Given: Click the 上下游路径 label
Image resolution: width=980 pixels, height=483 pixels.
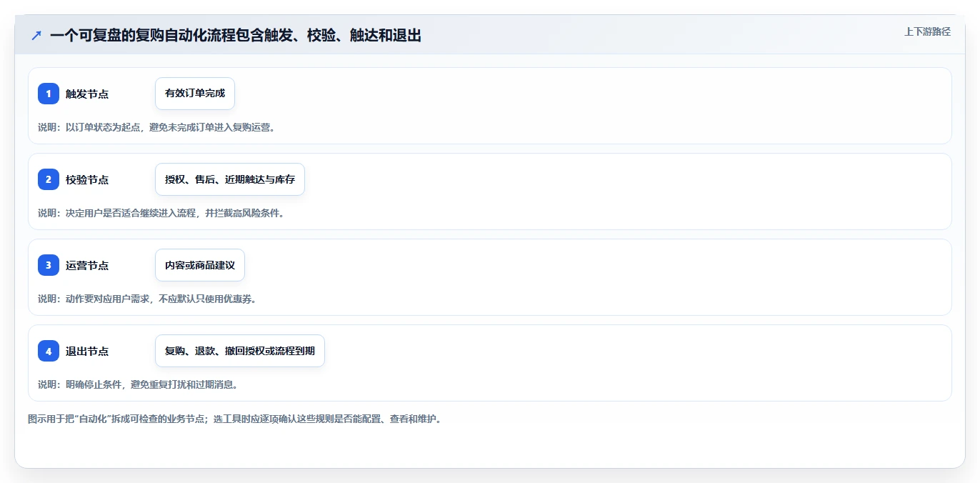Looking at the screenshot, I should click(x=927, y=31).
